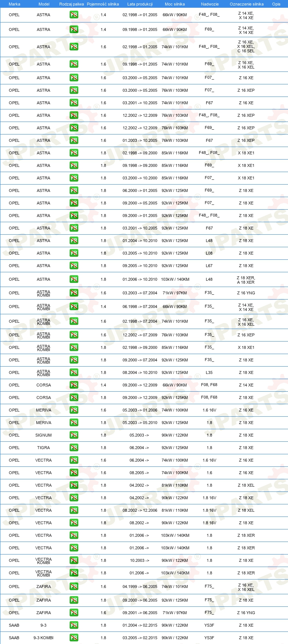Click the fuel icon in the VECTRA 08.2005 row
This screenshot has height=644, width=288.
74,473
